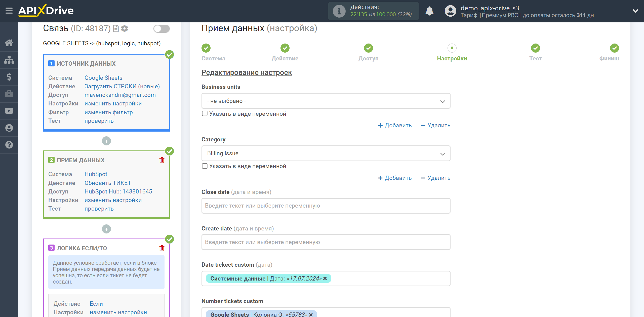Copy connection document icon next to ID
This screenshot has height=317, width=644.
coord(116,29)
